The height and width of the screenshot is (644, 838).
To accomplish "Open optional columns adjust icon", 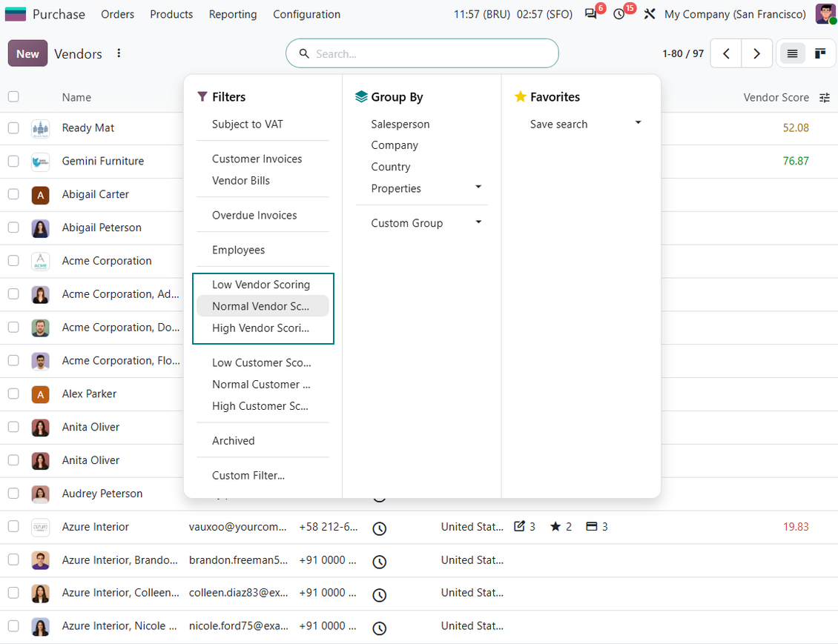I will (825, 97).
